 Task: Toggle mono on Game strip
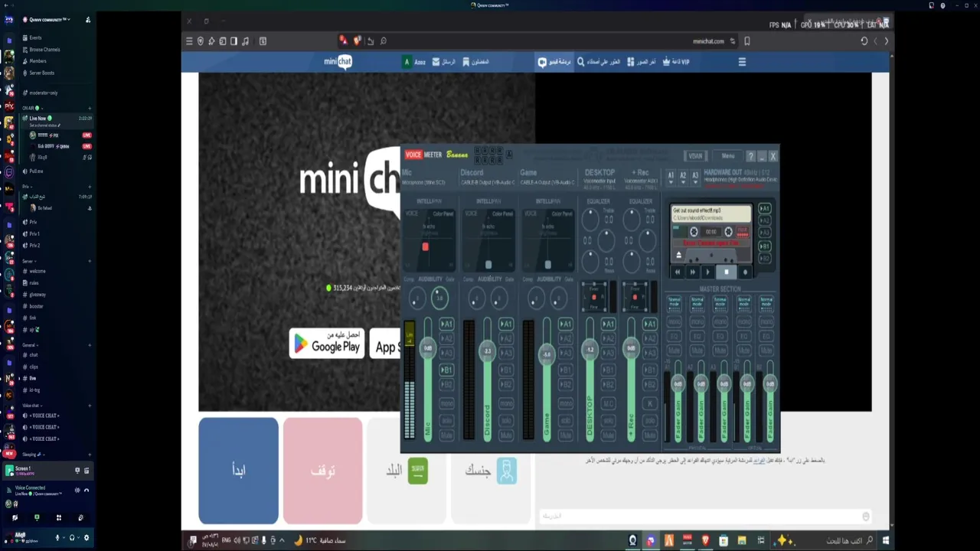[x=565, y=404]
